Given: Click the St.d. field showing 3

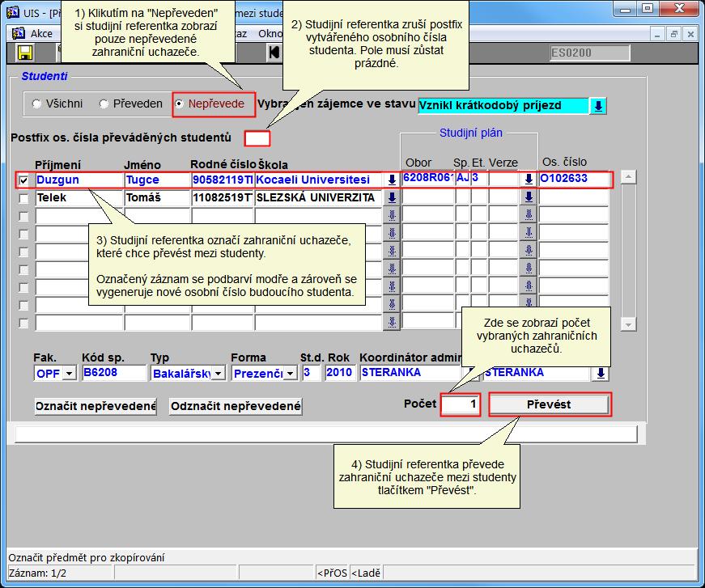Looking at the screenshot, I should (311, 373).
